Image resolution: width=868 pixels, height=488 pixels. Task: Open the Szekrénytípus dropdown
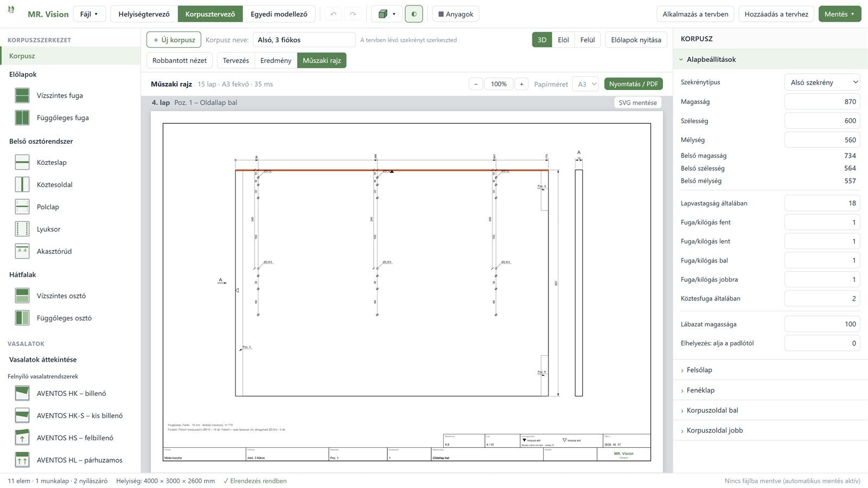coord(822,82)
